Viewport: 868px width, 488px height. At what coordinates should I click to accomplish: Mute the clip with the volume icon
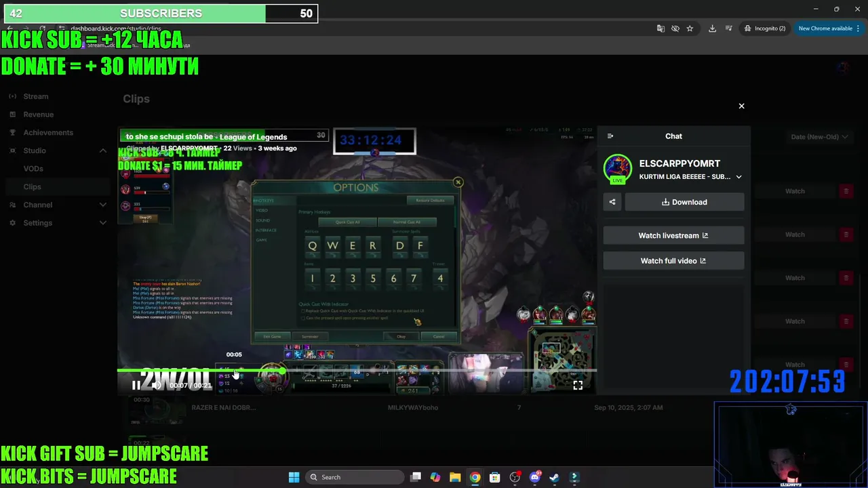[157, 385]
